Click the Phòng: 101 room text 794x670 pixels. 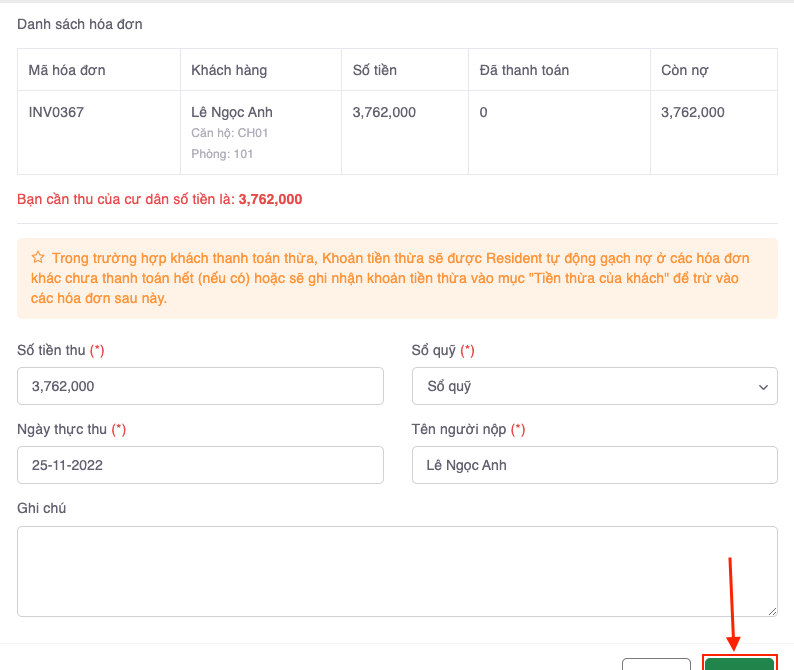222,154
